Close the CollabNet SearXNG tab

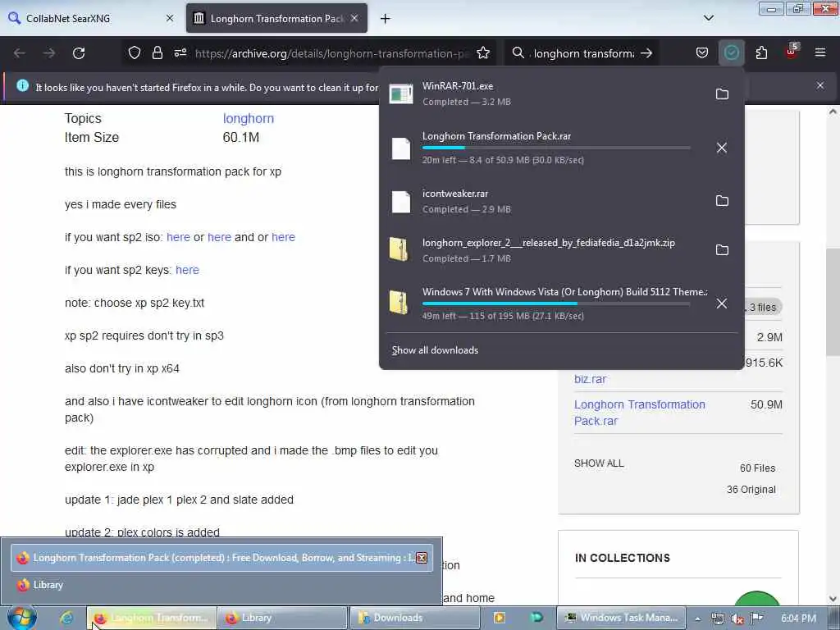pyautogui.click(x=170, y=18)
